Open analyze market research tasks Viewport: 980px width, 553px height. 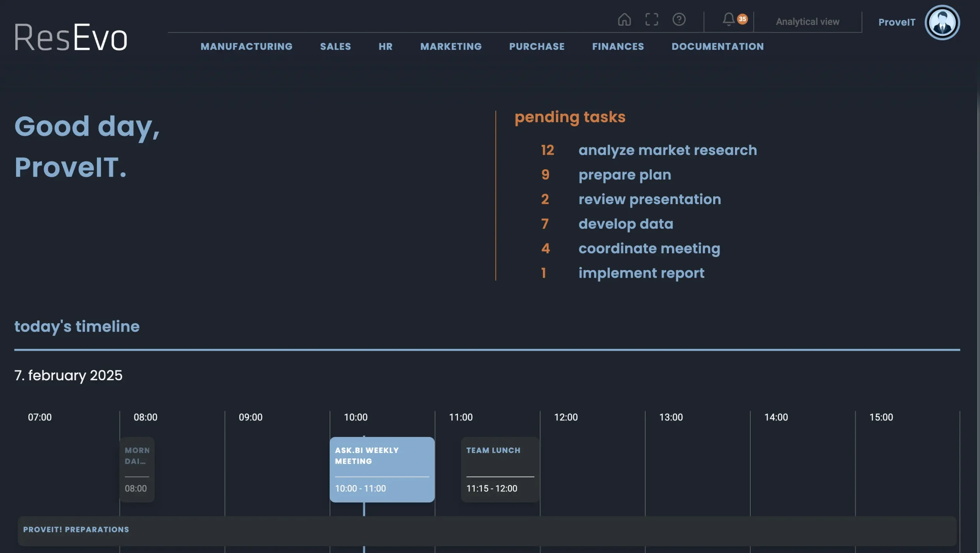[667, 150]
